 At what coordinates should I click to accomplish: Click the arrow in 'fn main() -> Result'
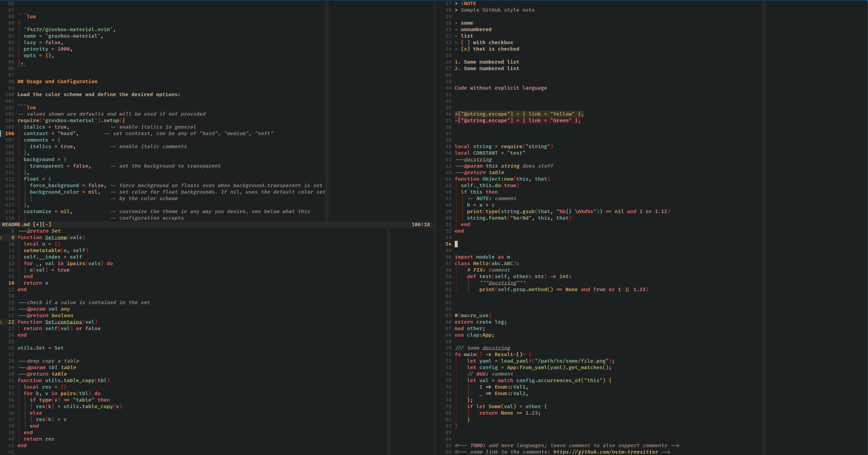pos(488,354)
